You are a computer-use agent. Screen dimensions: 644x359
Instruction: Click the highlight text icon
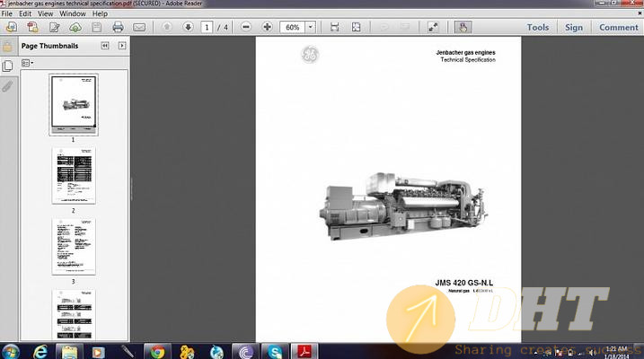405,27
